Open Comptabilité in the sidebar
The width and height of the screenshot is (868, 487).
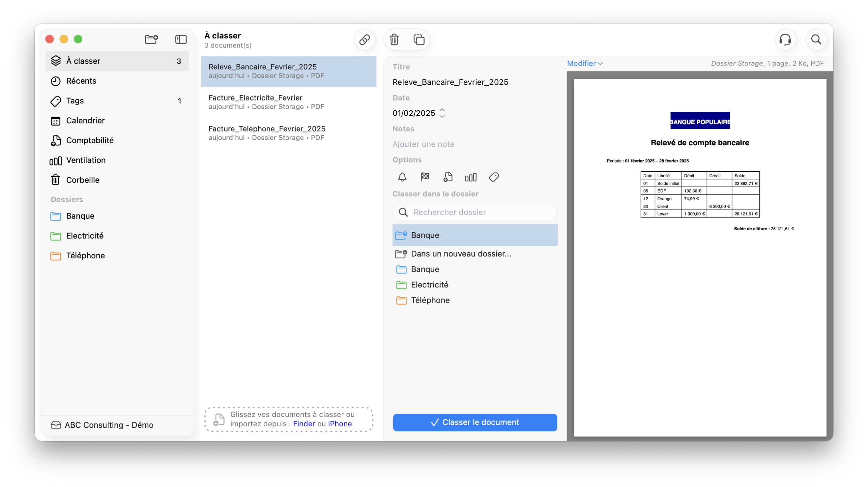[89, 140]
